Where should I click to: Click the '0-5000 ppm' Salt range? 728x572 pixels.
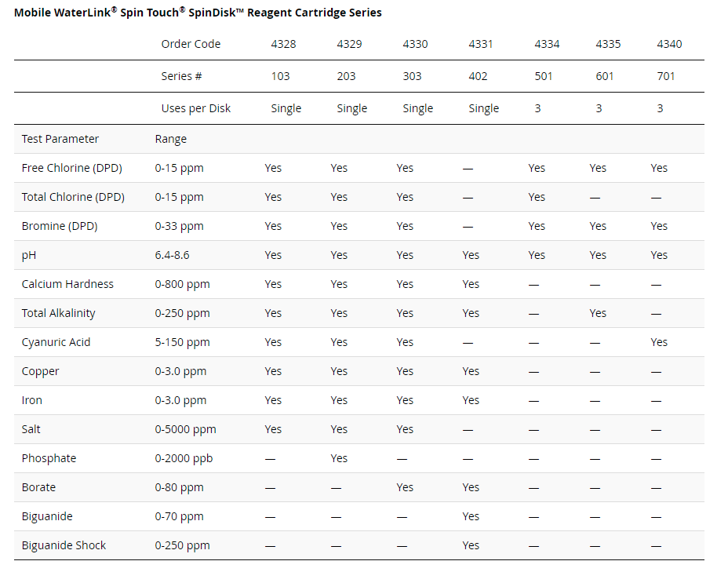click(186, 429)
